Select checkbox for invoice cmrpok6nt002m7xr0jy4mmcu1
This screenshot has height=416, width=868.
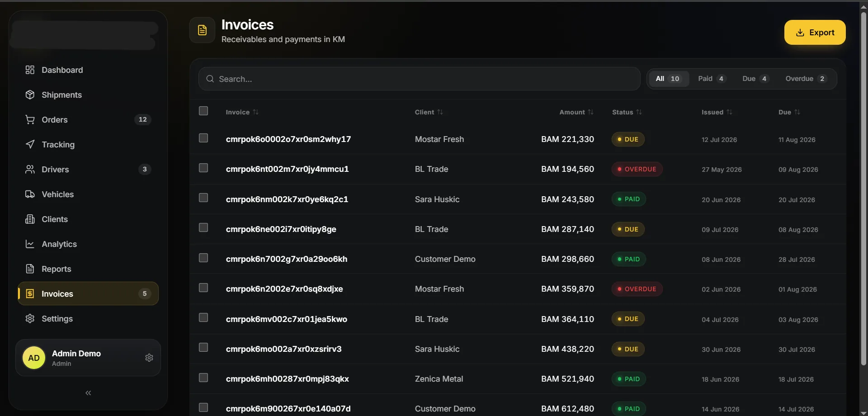pyautogui.click(x=203, y=168)
